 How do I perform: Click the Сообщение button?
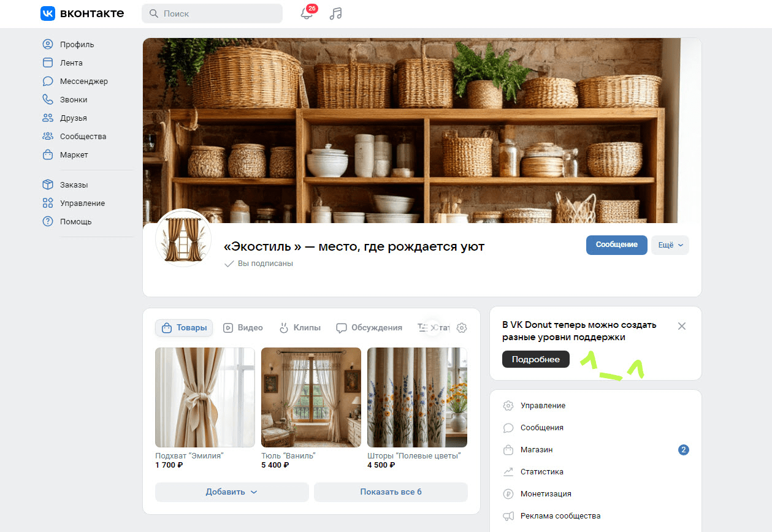[x=616, y=245]
